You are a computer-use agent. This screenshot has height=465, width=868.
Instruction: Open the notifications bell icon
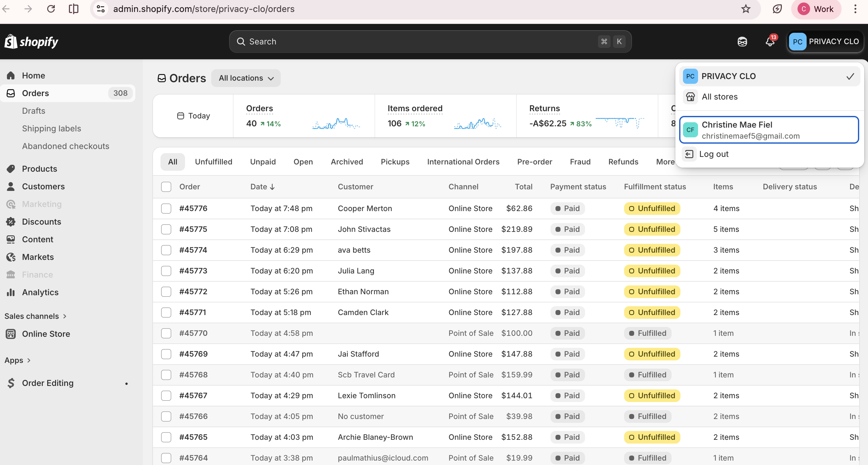click(770, 42)
